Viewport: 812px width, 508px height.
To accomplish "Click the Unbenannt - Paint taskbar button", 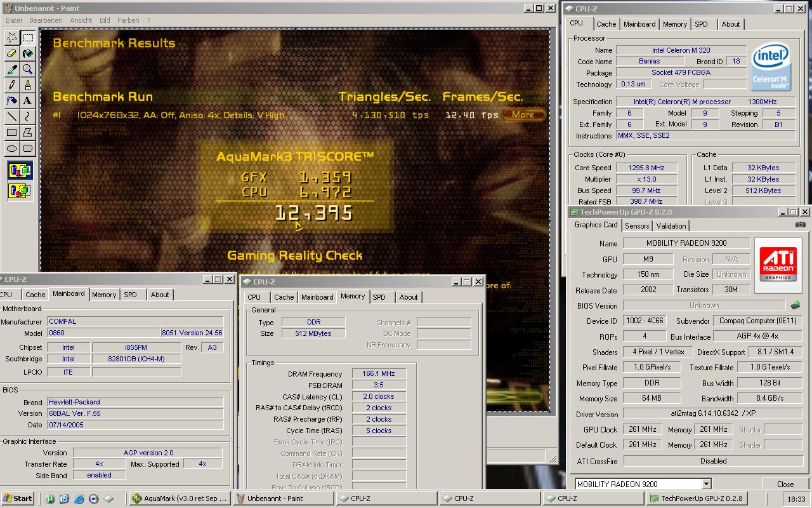I will click(284, 498).
